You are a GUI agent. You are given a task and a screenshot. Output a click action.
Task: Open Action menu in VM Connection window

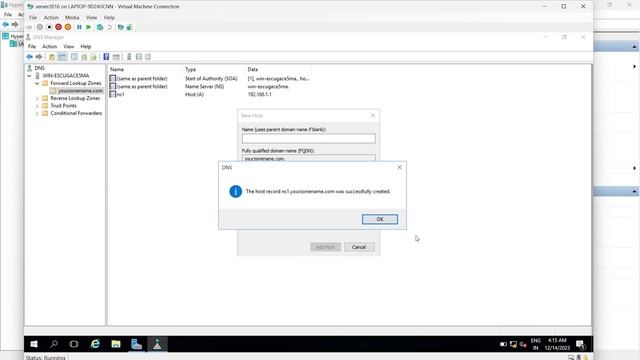tap(51, 18)
